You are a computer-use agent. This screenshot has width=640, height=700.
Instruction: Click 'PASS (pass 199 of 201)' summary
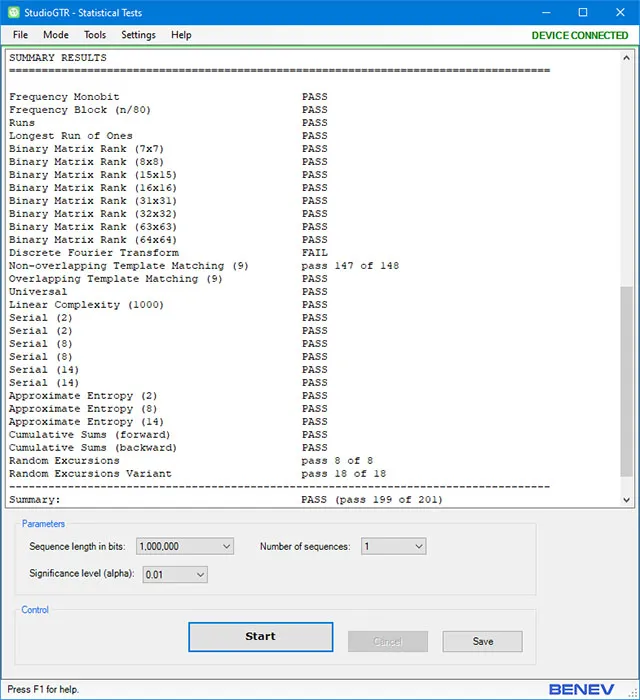tap(372, 500)
